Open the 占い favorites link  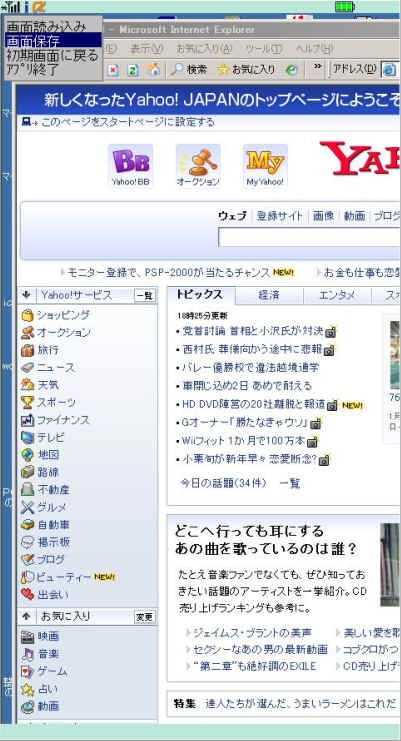click(47, 689)
